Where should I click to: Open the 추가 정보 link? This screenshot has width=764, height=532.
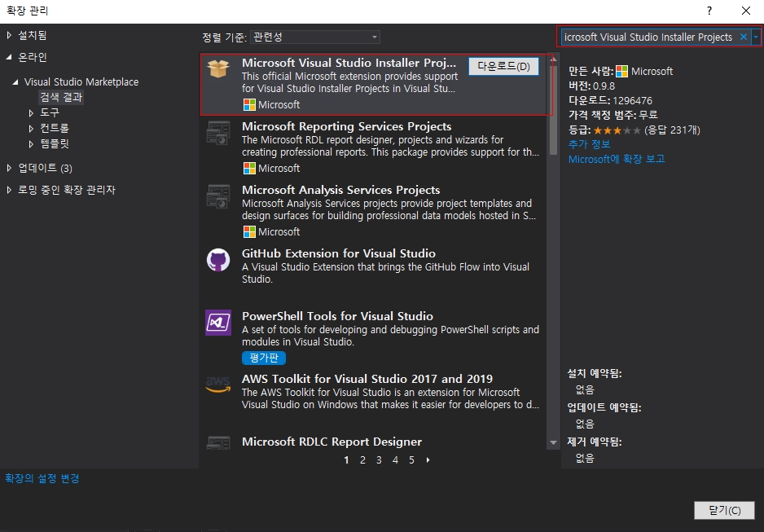[589, 144]
